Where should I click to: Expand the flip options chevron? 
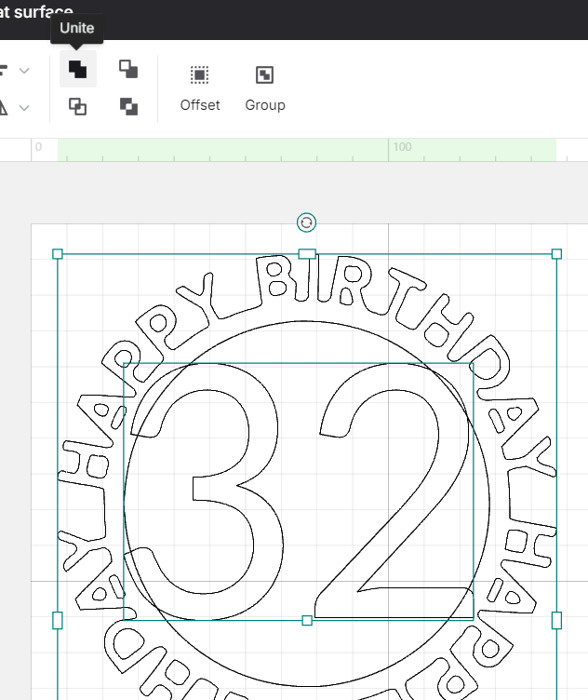tap(24, 108)
